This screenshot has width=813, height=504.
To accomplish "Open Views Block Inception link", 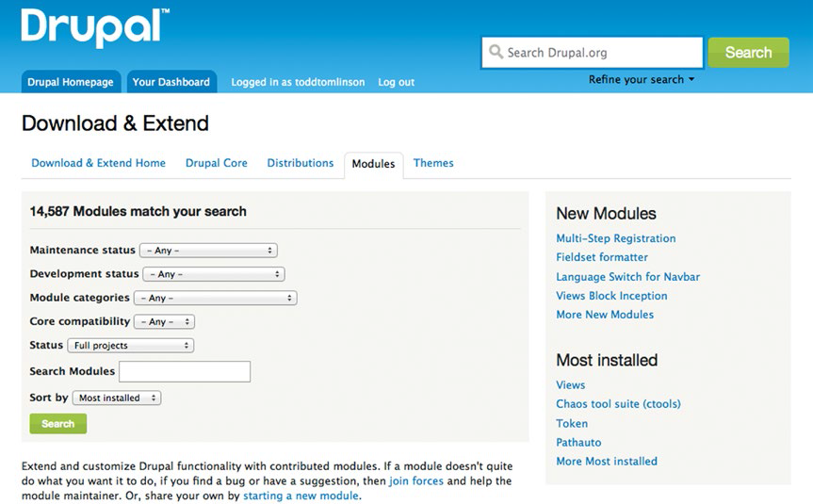I will 611,296.
